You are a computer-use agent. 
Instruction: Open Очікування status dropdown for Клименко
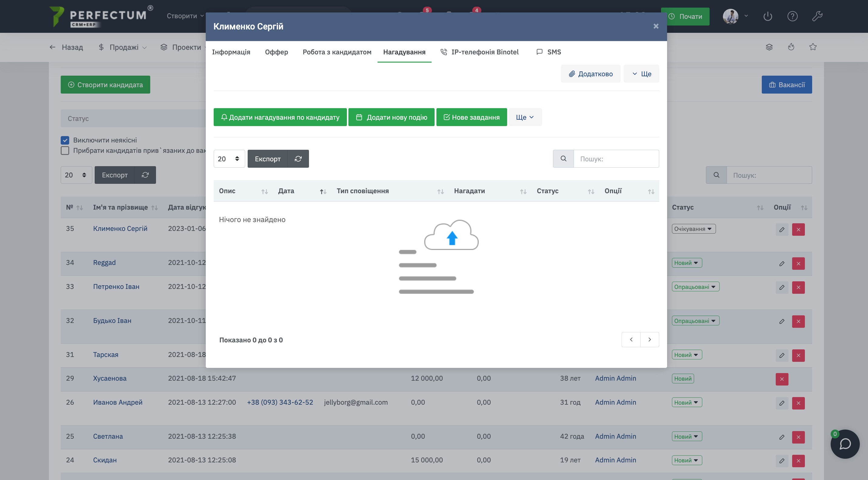pyautogui.click(x=693, y=229)
